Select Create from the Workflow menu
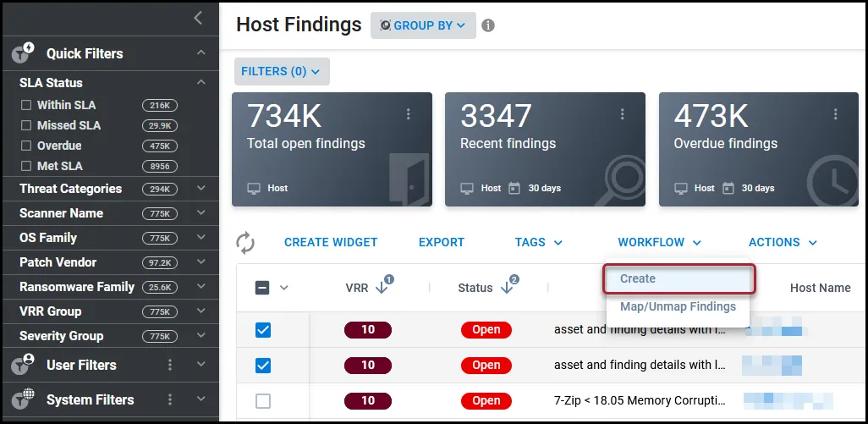This screenshot has height=424, width=868. (678, 278)
